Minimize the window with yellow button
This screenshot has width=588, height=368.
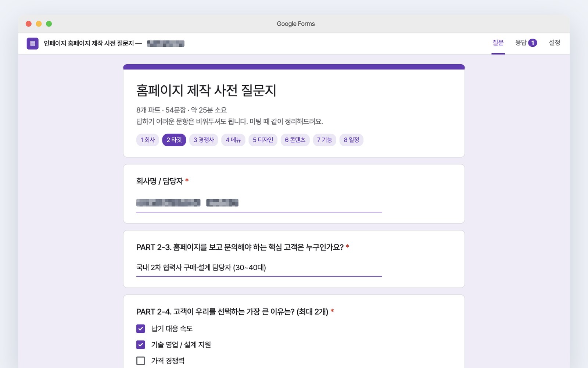click(39, 24)
